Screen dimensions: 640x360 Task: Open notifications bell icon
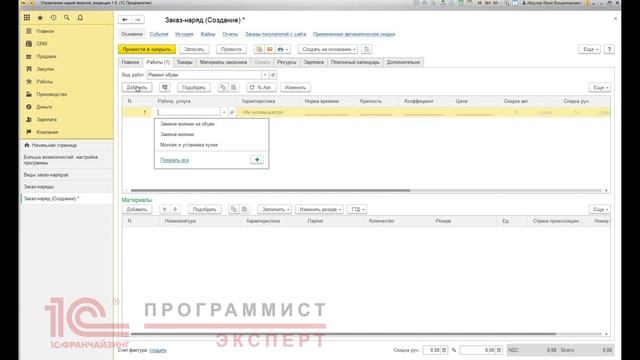point(80,18)
